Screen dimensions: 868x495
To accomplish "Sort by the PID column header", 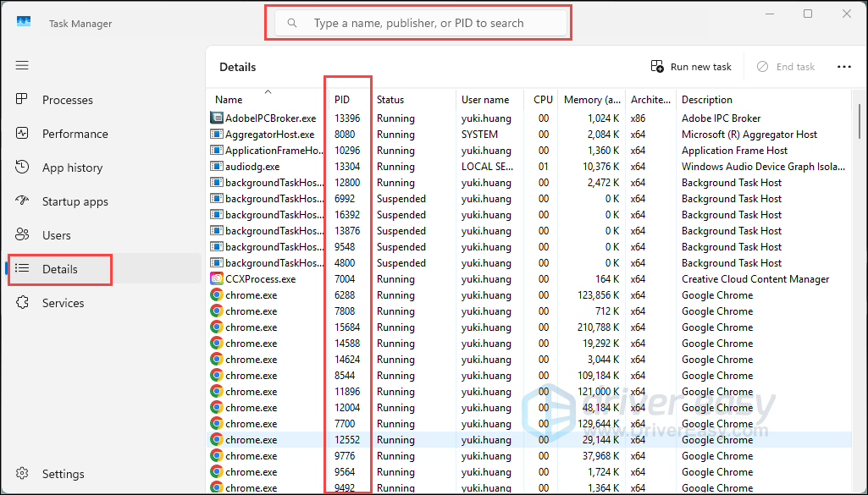I will (342, 100).
